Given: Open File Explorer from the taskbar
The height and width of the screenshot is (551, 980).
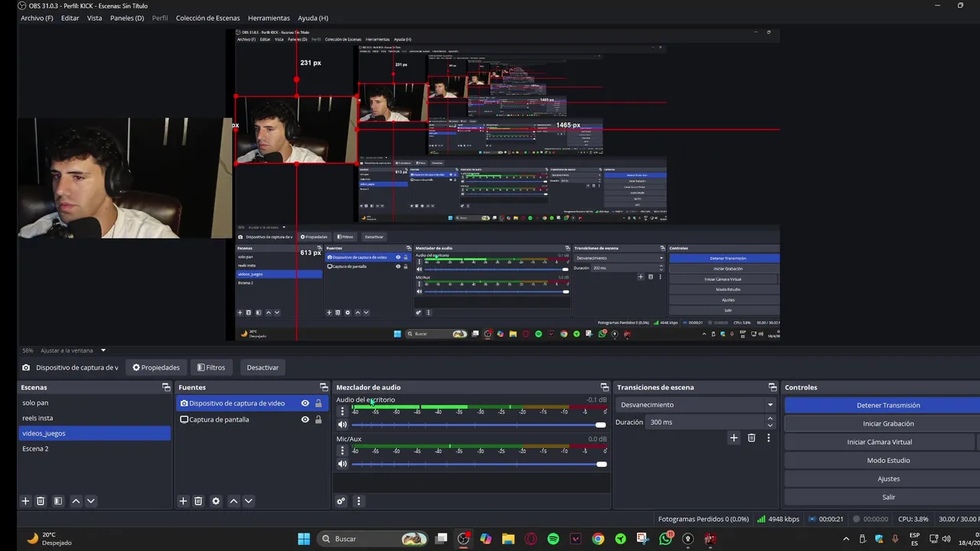Looking at the screenshot, I should point(508,539).
